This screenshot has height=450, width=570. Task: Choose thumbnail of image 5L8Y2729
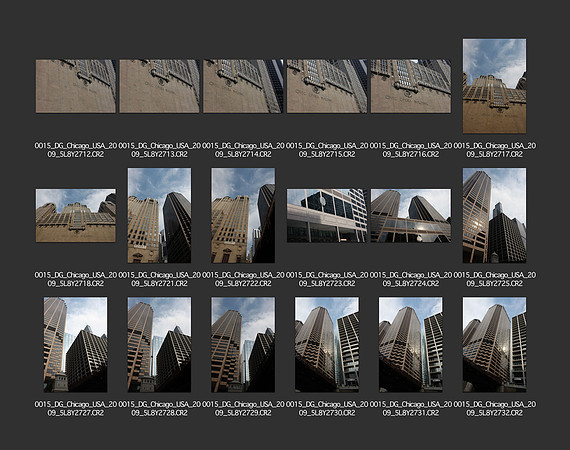point(243,345)
